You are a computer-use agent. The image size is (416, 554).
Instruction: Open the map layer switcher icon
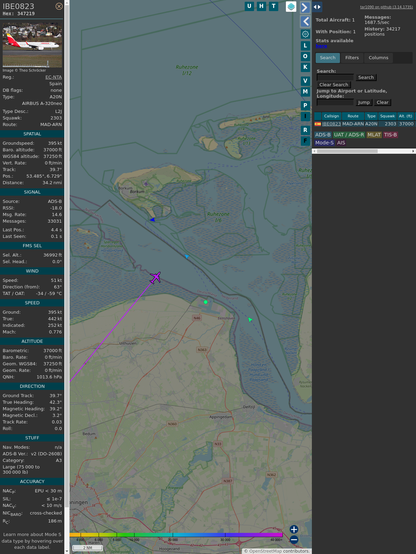pos(291,7)
